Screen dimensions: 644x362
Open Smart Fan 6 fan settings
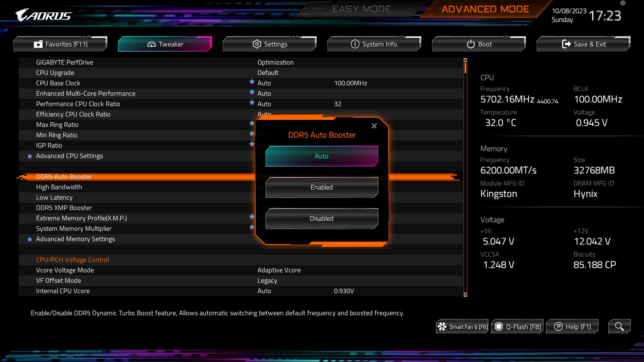462,326
